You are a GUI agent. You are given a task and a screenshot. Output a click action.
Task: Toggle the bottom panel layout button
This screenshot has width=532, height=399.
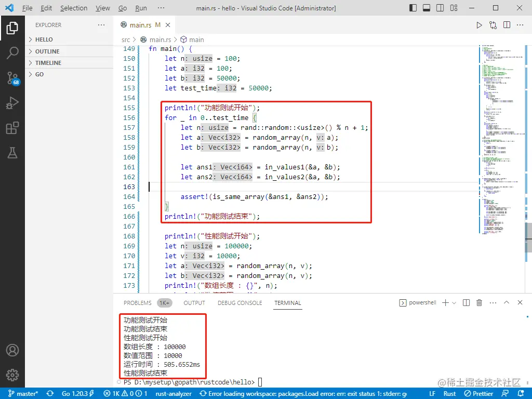pos(427,8)
